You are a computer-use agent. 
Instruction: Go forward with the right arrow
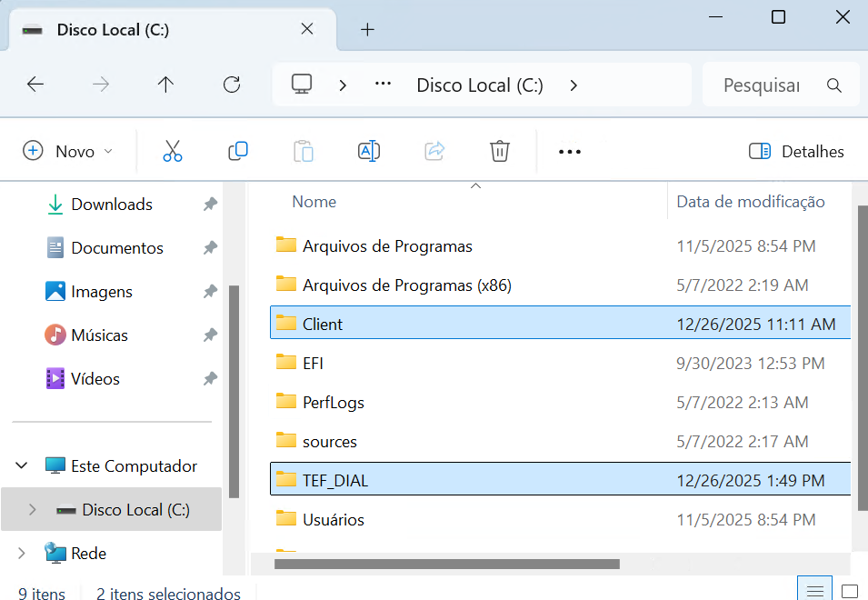click(x=101, y=85)
